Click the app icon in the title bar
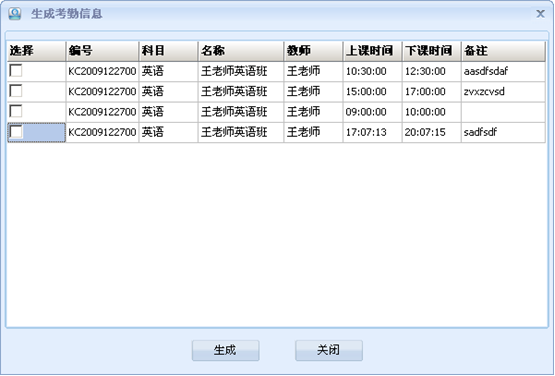555x376 pixels. click(x=15, y=13)
